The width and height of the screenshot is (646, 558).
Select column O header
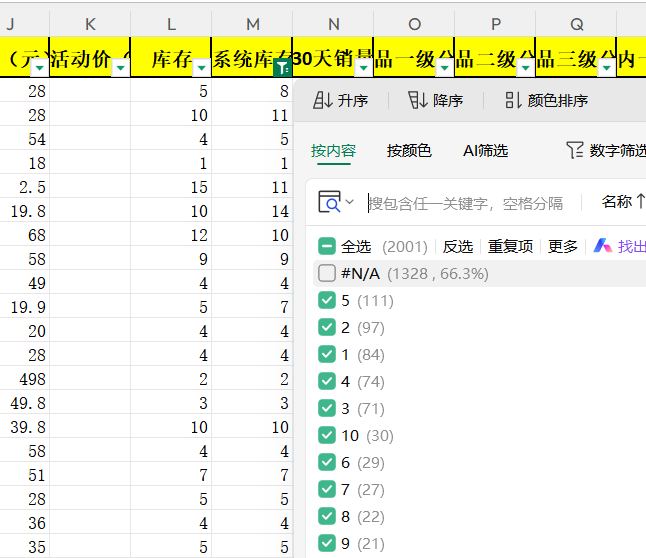(414, 24)
